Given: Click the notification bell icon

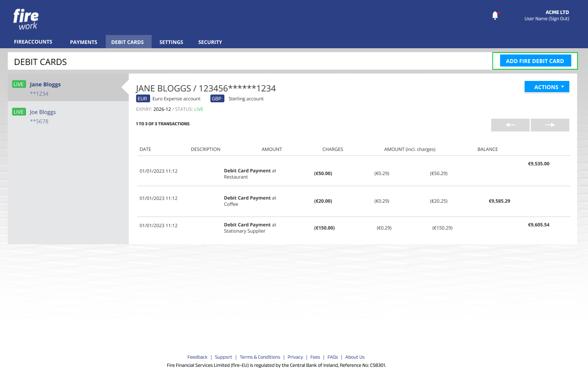Looking at the screenshot, I should click(495, 16).
